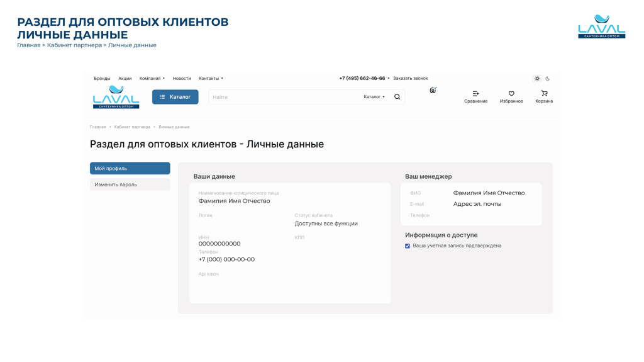The width and height of the screenshot is (644, 362).
Task: Click the Заказать звонок link
Action: (x=410, y=79)
